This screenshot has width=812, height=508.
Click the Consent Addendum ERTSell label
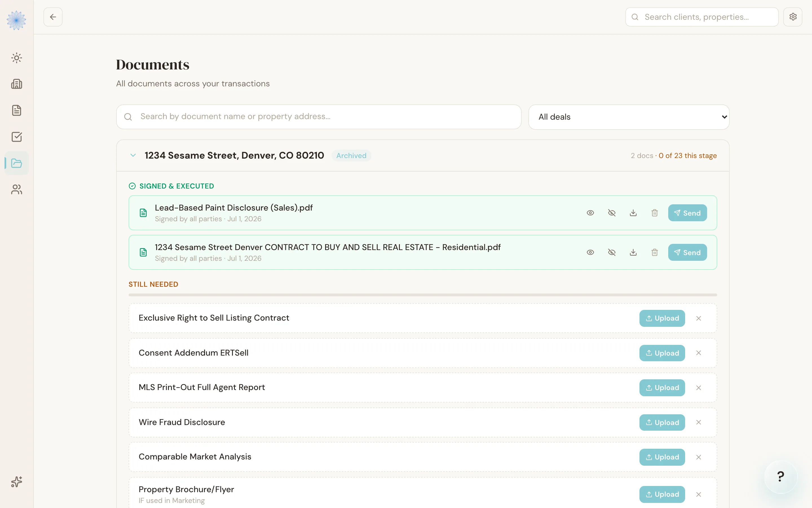point(194,353)
